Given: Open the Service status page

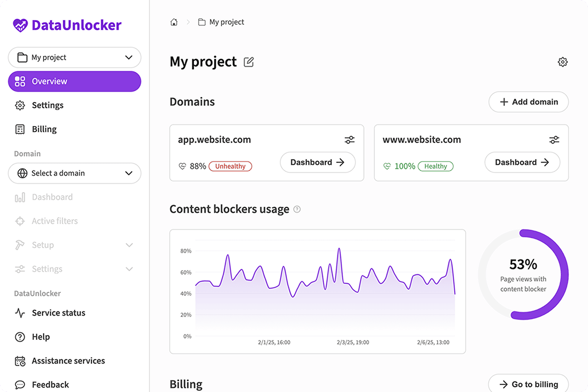Looking at the screenshot, I should tap(58, 313).
